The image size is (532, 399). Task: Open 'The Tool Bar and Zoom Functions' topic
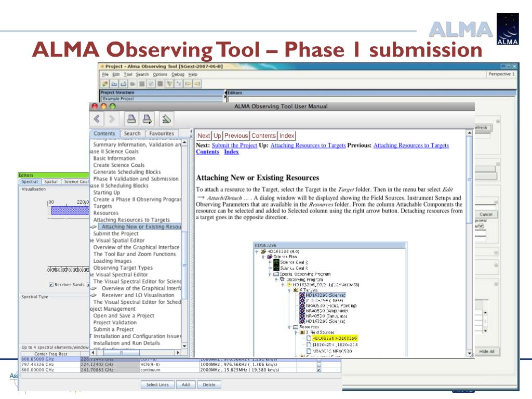pyautogui.click(x=135, y=254)
